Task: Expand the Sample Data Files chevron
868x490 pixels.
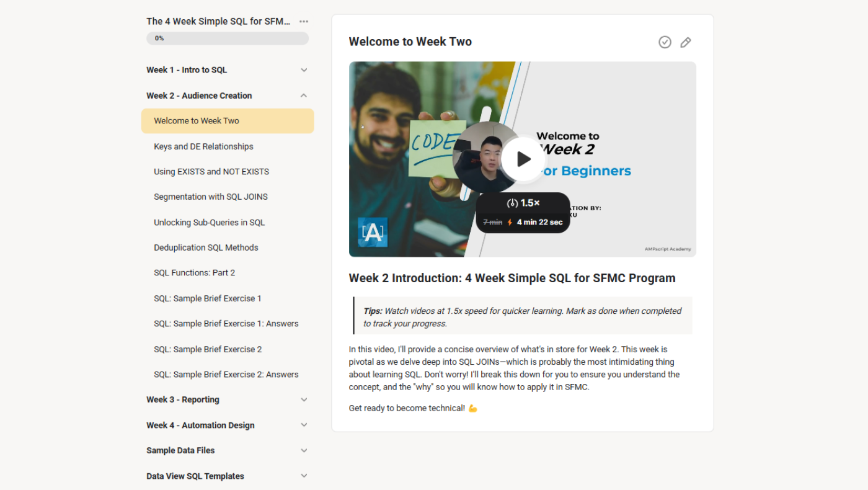Action: coord(304,451)
